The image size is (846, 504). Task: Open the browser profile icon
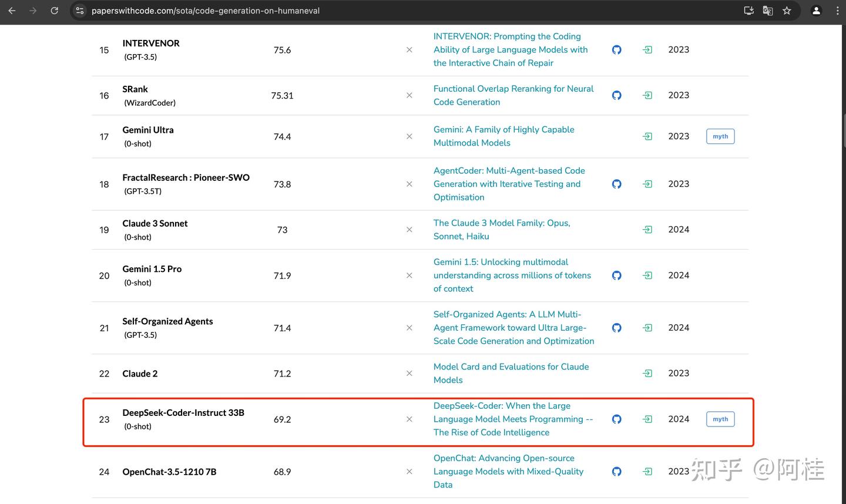pos(816,11)
